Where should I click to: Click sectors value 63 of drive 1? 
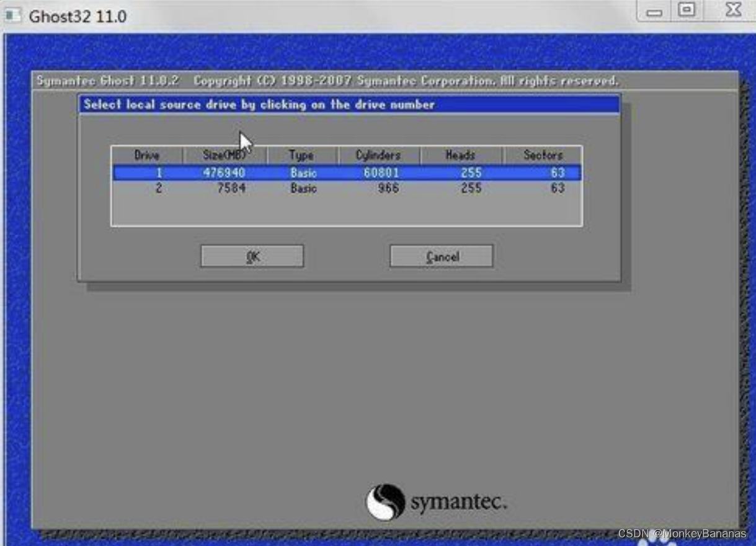(557, 172)
